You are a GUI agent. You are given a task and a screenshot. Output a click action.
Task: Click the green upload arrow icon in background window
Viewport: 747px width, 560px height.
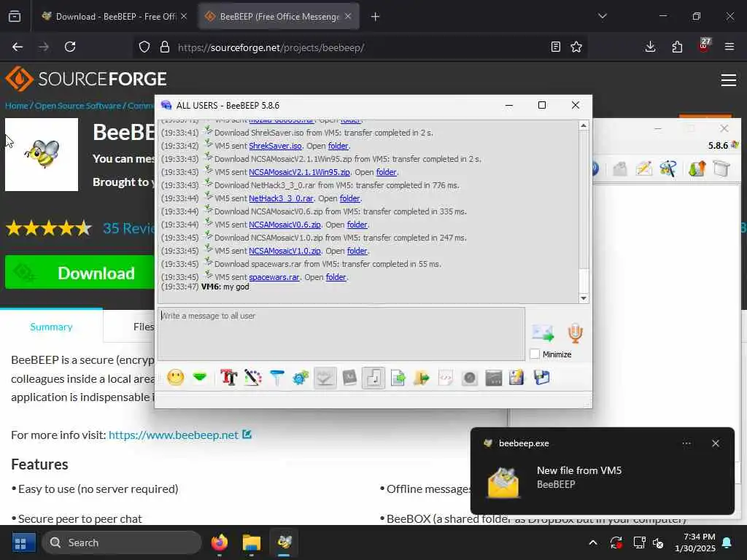click(x=697, y=168)
